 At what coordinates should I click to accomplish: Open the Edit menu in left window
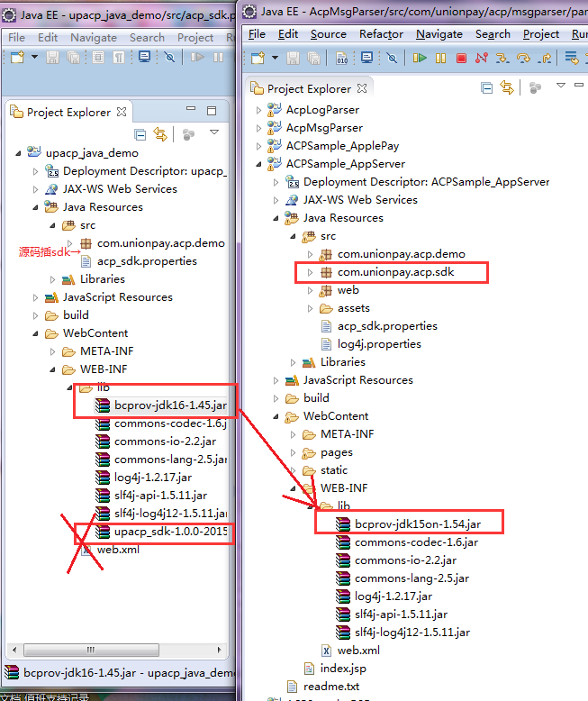(48, 38)
